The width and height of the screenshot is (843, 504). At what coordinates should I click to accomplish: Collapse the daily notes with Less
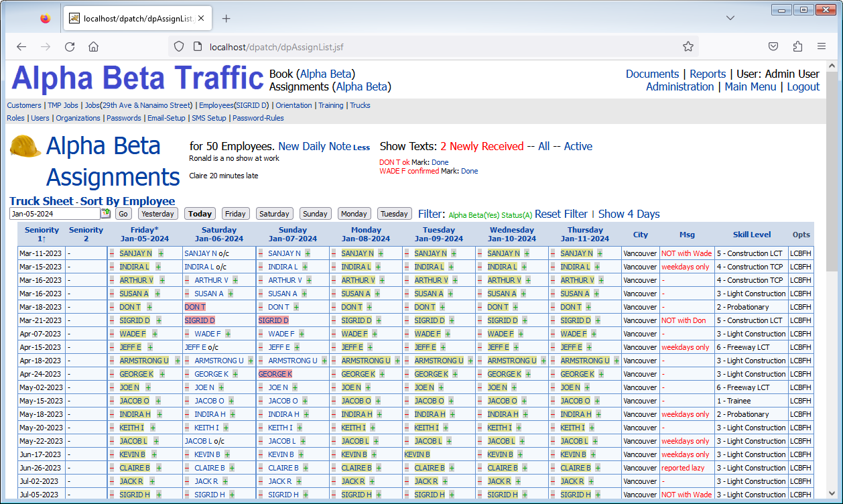click(361, 147)
